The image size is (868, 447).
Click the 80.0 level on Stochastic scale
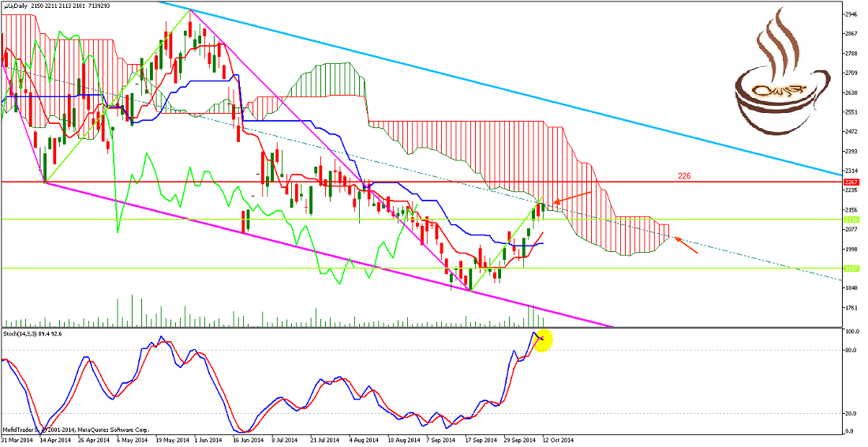851,350
